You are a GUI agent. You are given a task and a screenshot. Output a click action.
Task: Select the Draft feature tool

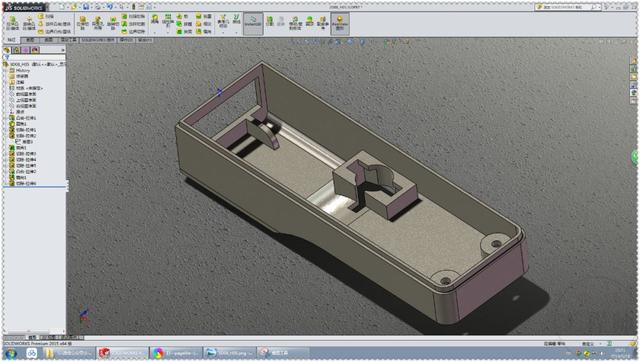tap(183, 24)
